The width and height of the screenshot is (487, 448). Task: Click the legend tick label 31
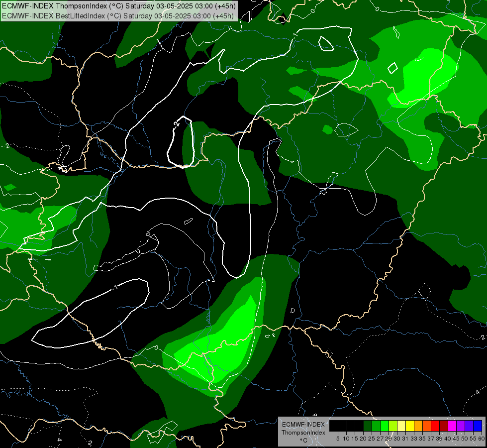pos(405,439)
